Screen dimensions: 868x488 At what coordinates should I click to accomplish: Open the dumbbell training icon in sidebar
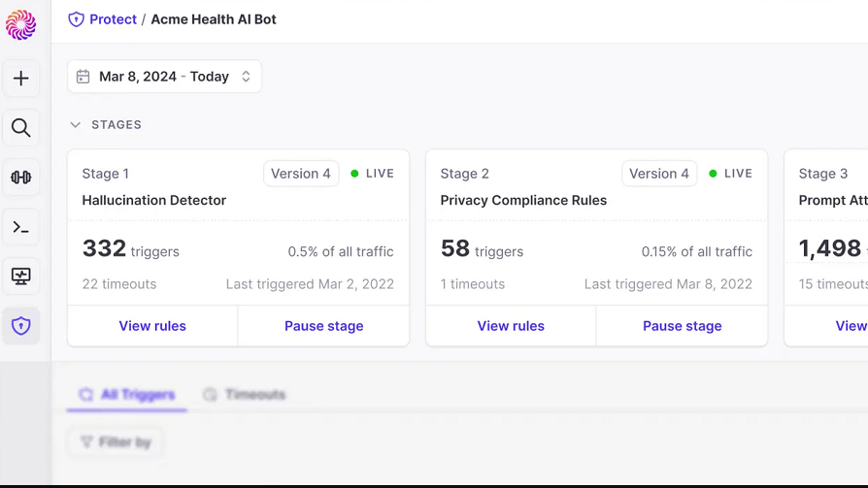coord(21,178)
